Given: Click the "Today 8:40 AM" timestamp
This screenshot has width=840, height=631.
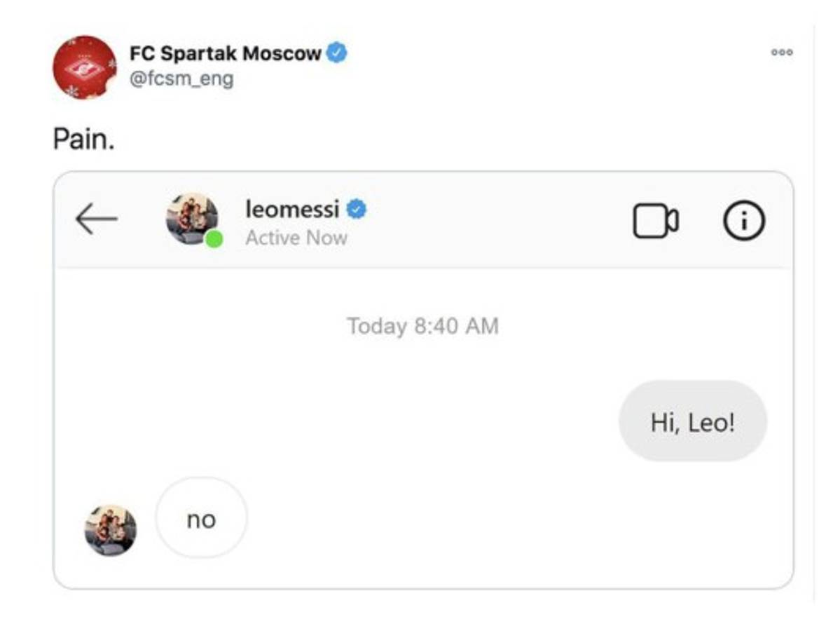Looking at the screenshot, I should pos(422,326).
